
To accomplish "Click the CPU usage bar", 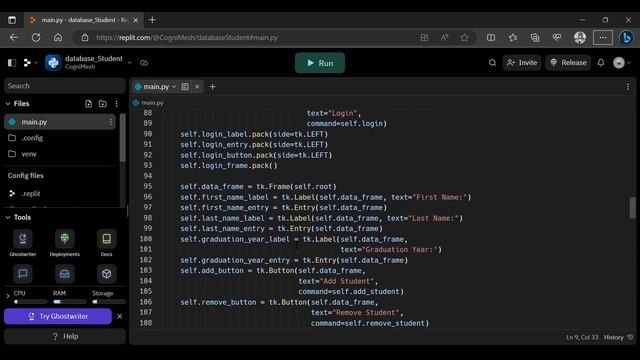I will pos(31,302).
